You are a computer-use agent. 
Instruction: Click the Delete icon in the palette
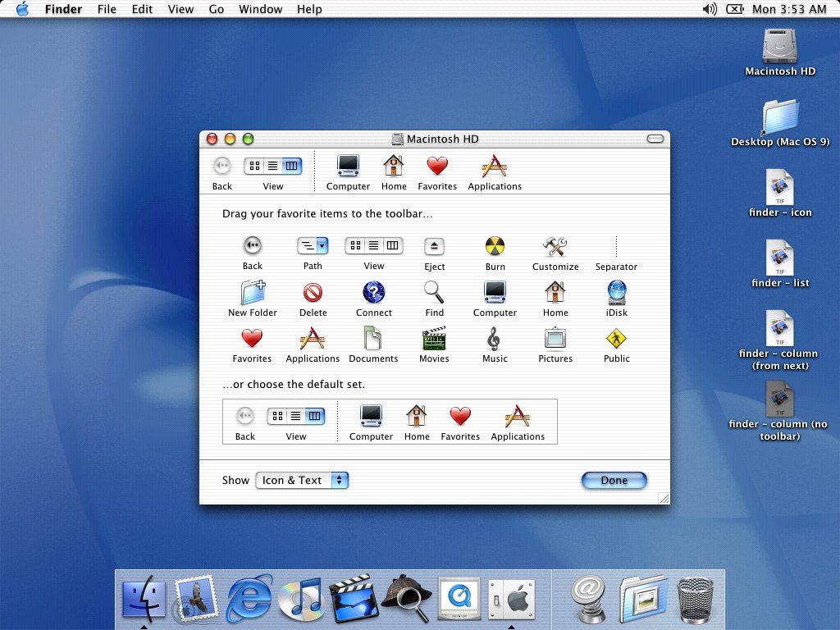point(313,292)
